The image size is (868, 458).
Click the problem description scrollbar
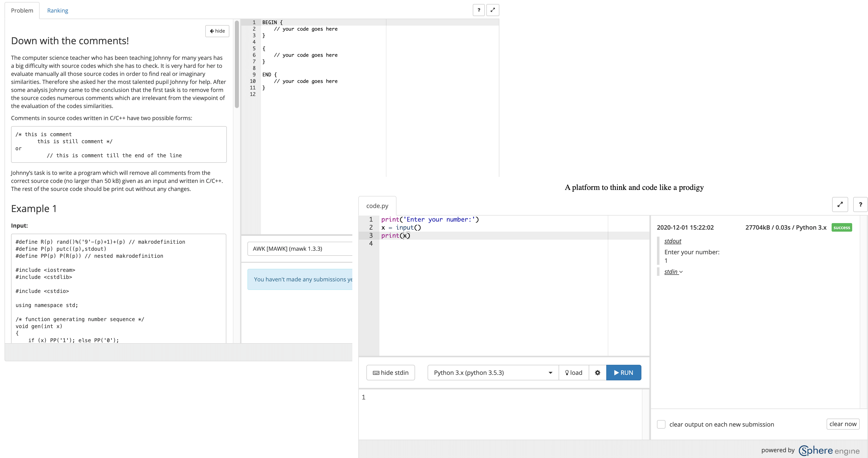pos(237,64)
